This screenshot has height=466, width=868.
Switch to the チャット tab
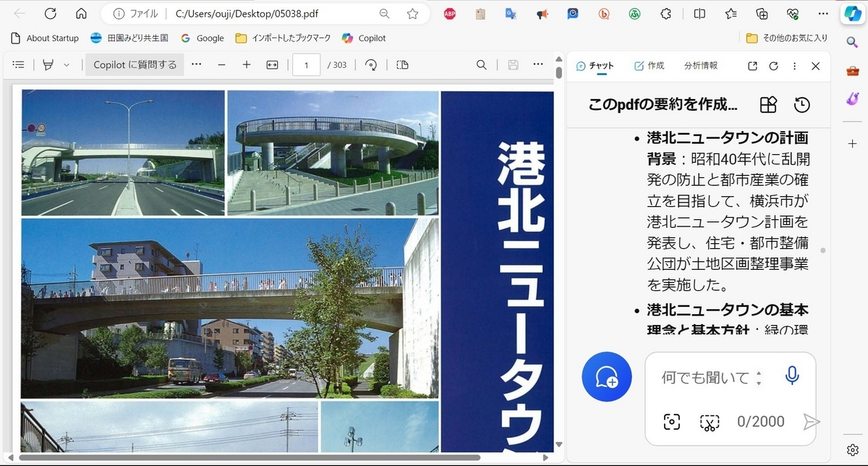click(x=595, y=66)
